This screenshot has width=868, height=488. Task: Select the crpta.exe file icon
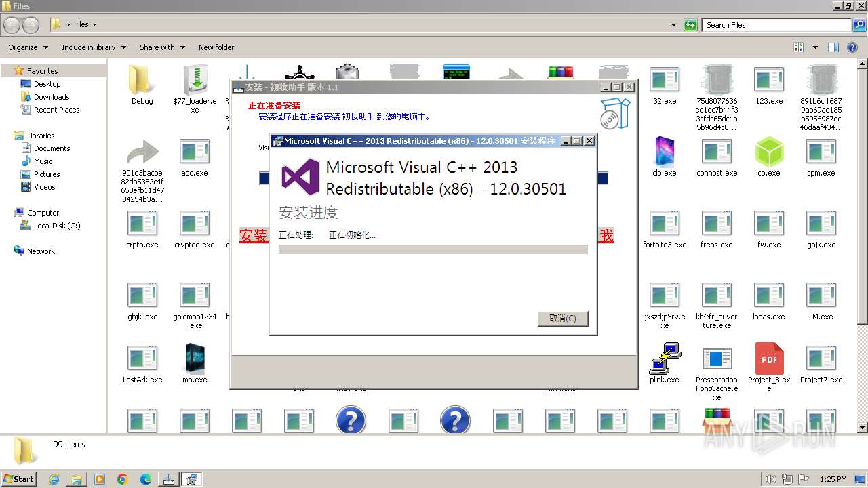[142, 224]
